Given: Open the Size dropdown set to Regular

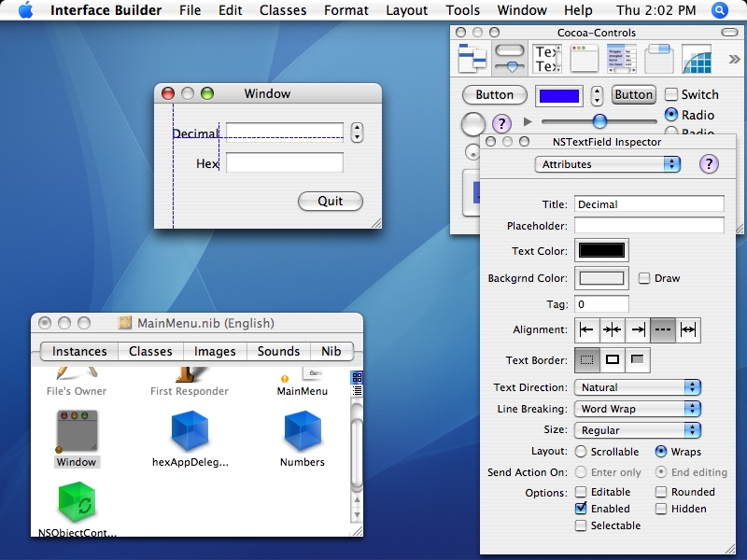Looking at the screenshot, I should tap(638, 430).
